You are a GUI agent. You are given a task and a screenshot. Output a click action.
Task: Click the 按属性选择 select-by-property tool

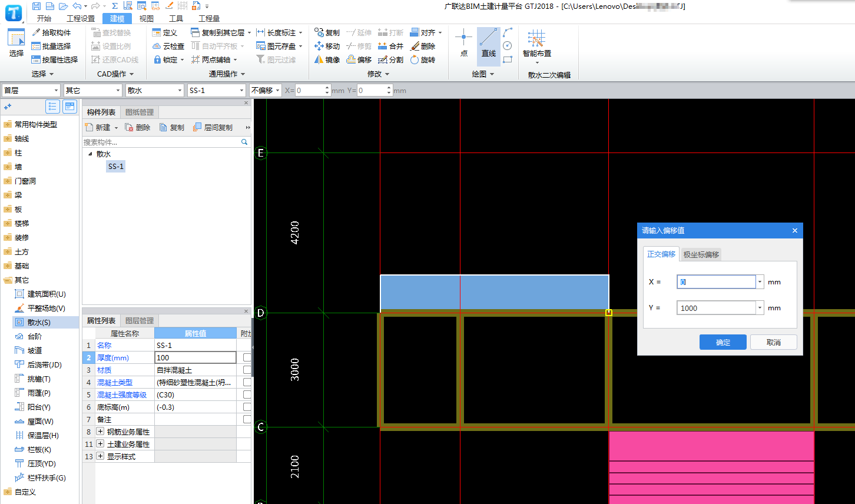(55, 59)
